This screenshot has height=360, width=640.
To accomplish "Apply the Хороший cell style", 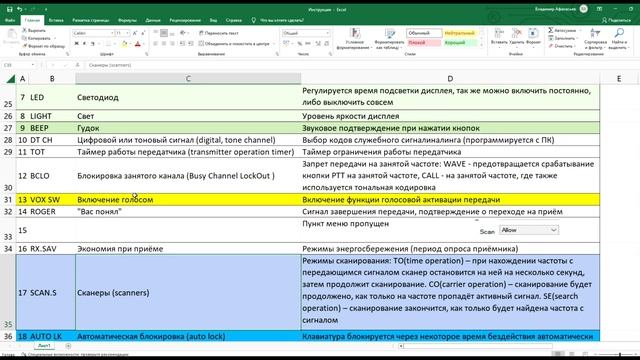I will click(x=460, y=42).
